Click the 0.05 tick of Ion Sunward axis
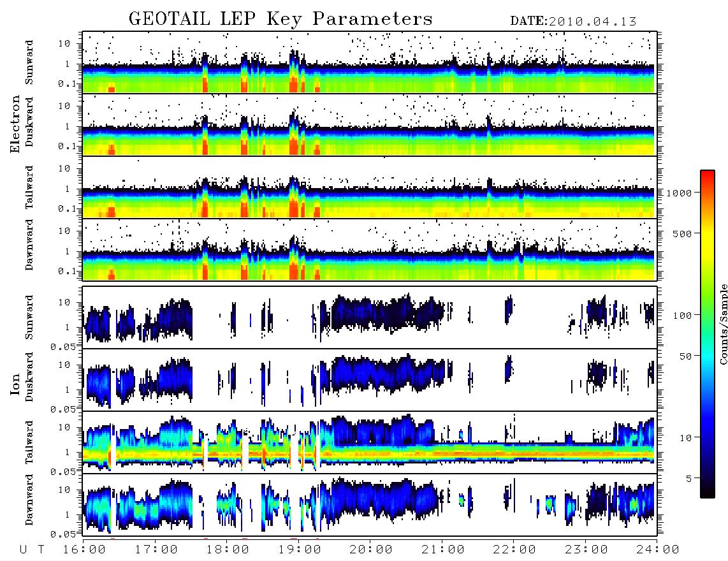Screen dimensions: 728x561 click(62, 346)
